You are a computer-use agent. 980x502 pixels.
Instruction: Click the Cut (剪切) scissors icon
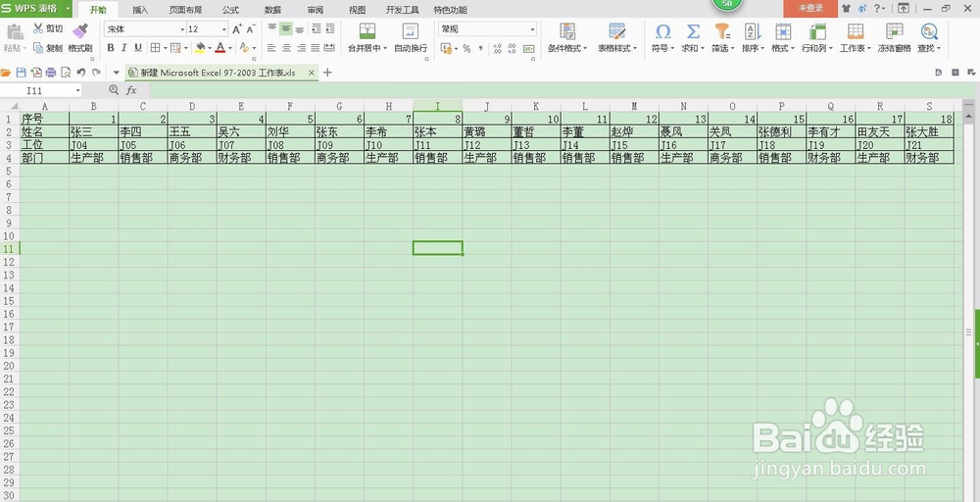click(x=37, y=28)
